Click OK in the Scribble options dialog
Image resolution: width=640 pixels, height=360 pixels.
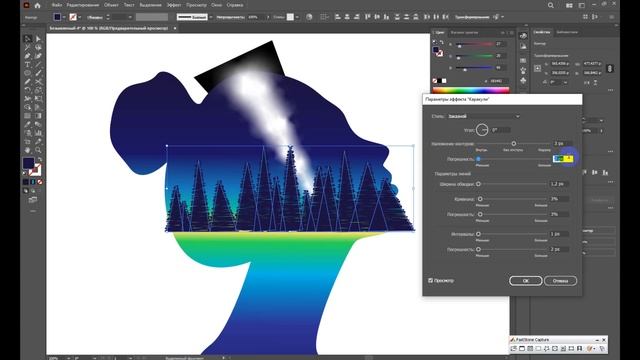pyautogui.click(x=526, y=281)
